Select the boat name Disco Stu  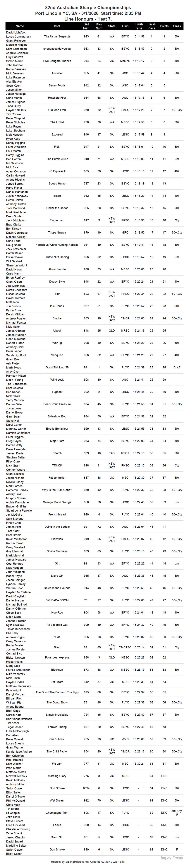[x=57, y=837]
